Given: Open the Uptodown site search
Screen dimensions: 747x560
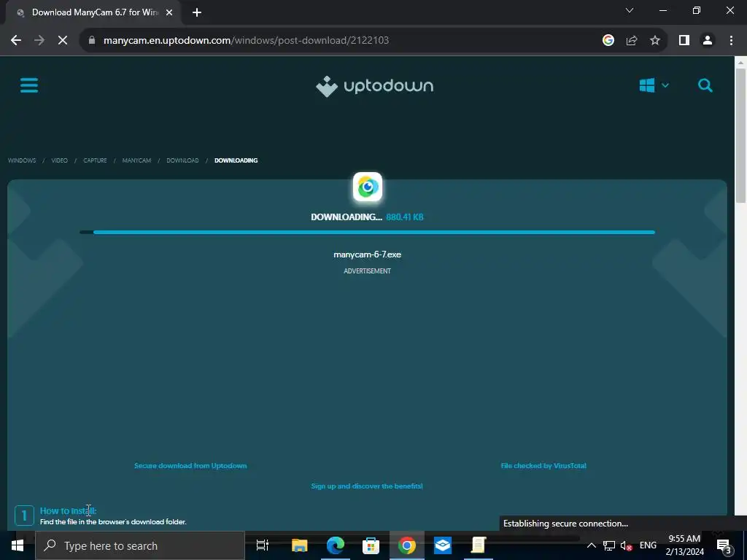Looking at the screenshot, I should (x=705, y=86).
